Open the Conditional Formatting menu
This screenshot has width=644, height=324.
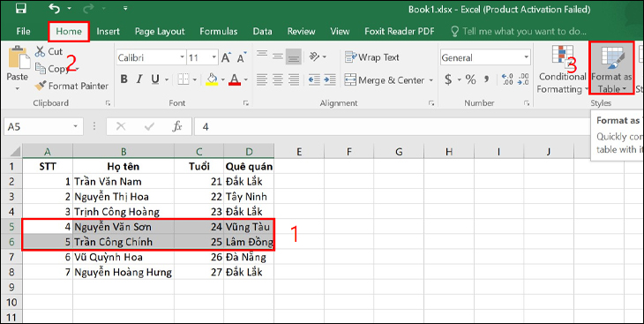[562, 69]
